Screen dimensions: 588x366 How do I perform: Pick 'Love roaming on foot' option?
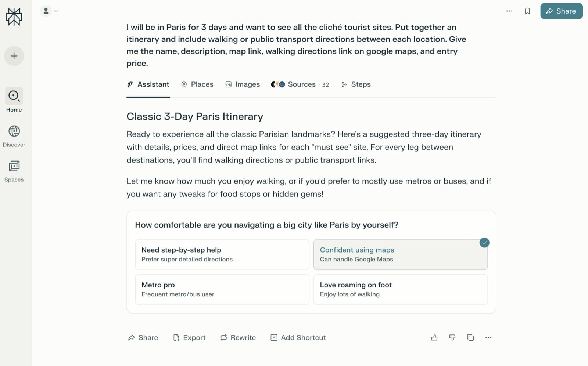tap(400, 289)
